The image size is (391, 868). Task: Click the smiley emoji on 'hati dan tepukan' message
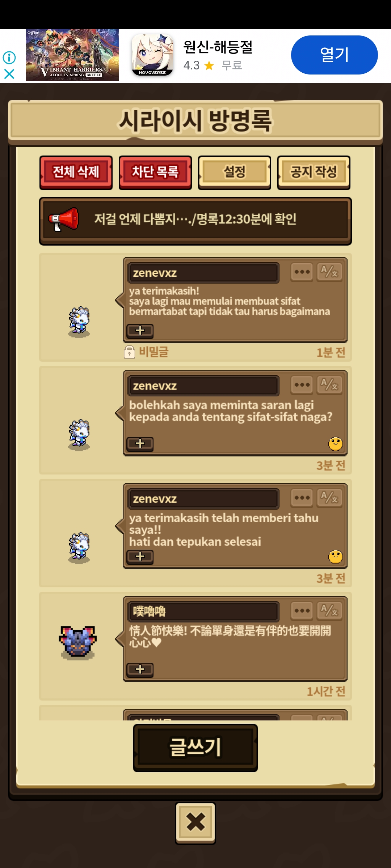(x=336, y=557)
